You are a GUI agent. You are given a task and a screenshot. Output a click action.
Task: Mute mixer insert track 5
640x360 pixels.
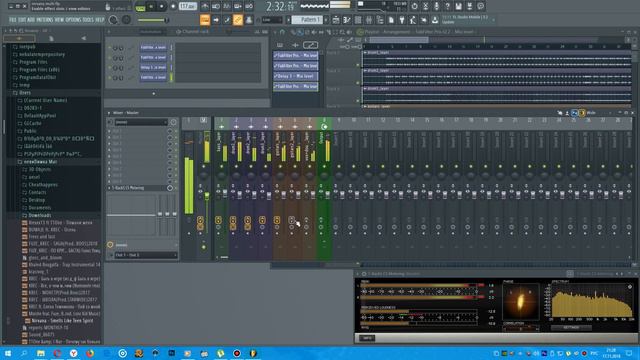tap(280, 167)
